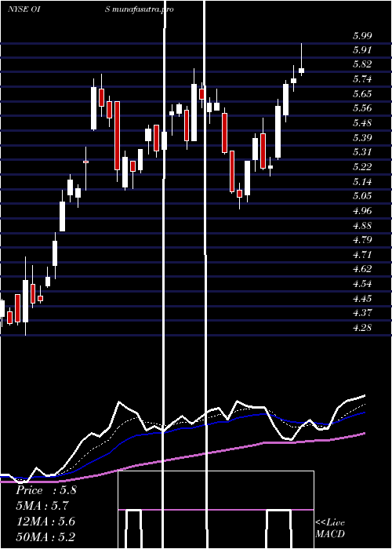Select the 5.82 price axis label

pyautogui.click(x=362, y=64)
